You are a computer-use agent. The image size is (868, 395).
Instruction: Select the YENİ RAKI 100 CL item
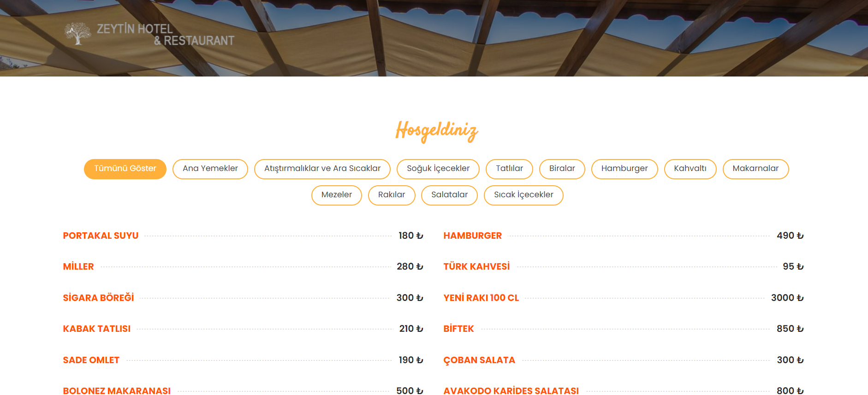click(481, 298)
